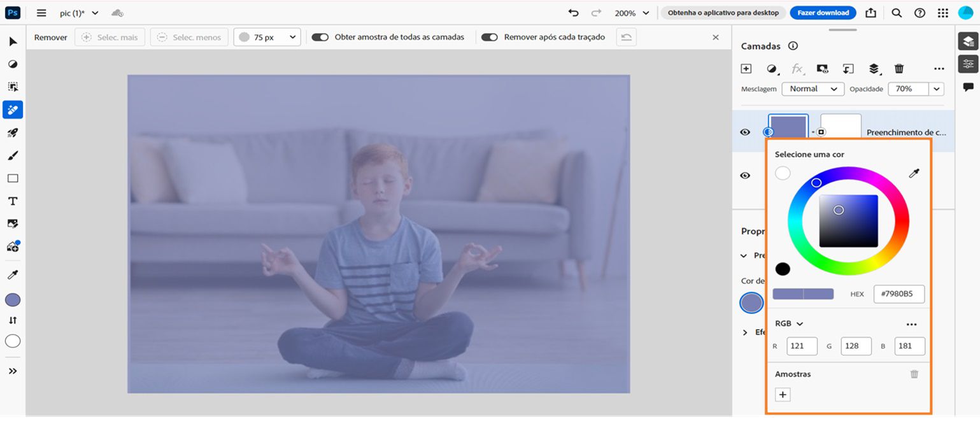
Task: Click the color picker eyedropper in Selecione uma cor
Action: [914, 173]
